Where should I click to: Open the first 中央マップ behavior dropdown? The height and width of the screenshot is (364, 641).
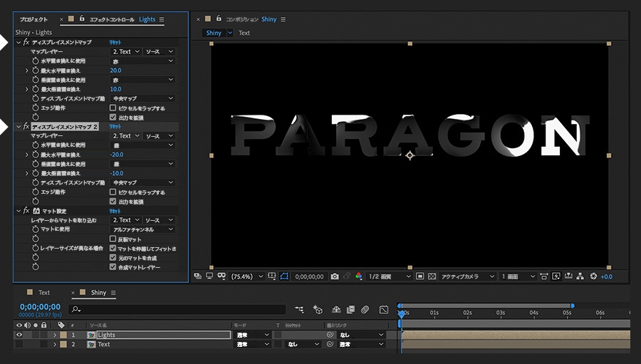pyautogui.click(x=142, y=98)
